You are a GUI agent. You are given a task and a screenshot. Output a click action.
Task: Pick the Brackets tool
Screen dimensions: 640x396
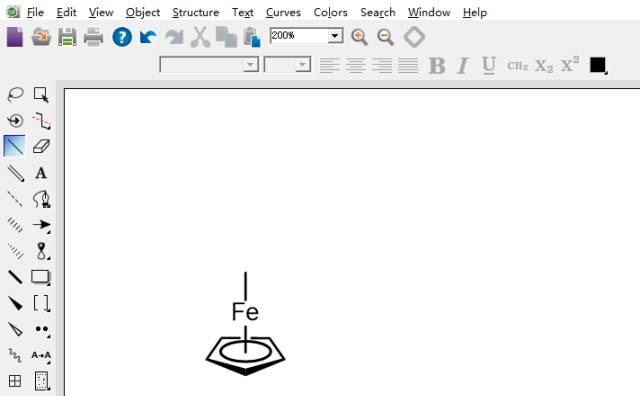(x=41, y=303)
